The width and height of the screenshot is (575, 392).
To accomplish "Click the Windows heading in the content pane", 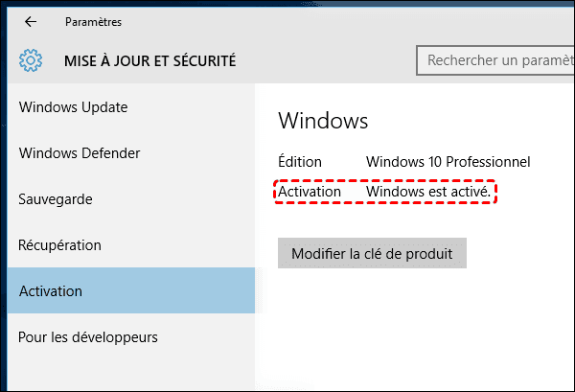I will coord(323,121).
